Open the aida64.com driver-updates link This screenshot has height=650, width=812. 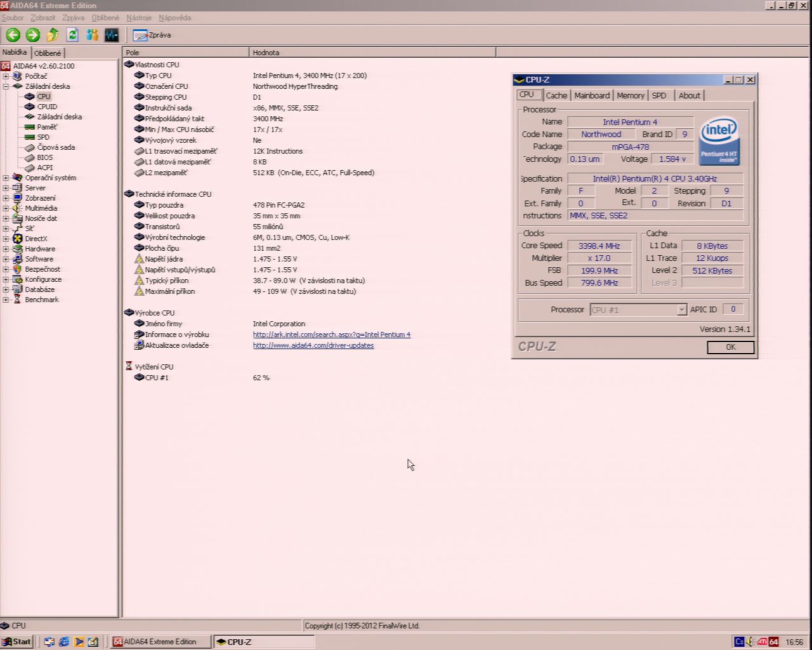coord(313,345)
